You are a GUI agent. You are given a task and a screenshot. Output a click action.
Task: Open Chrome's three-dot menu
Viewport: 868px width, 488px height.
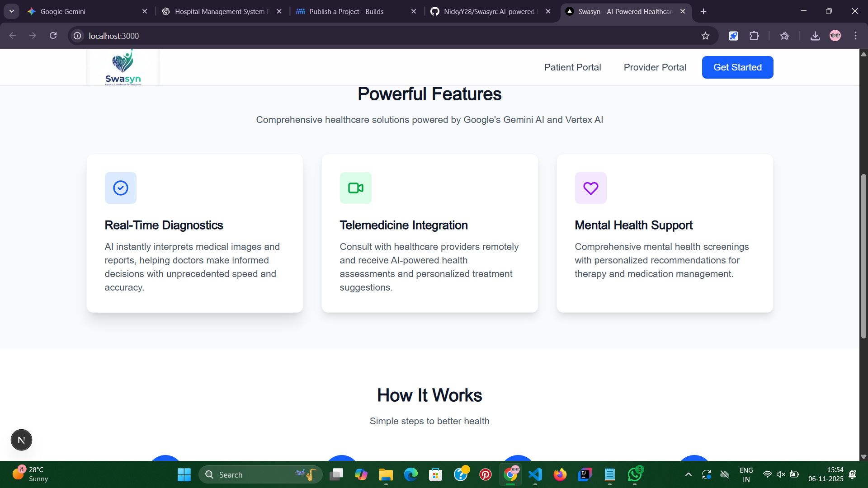(855, 36)
